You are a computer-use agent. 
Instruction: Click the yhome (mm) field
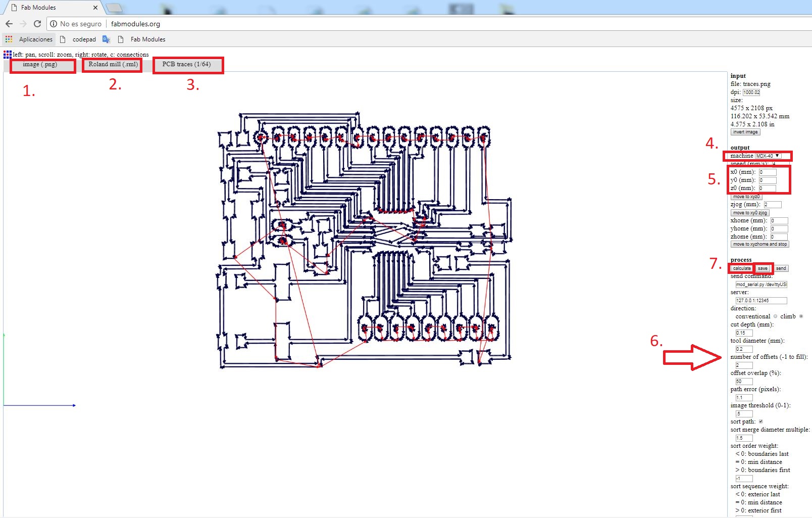779,229
